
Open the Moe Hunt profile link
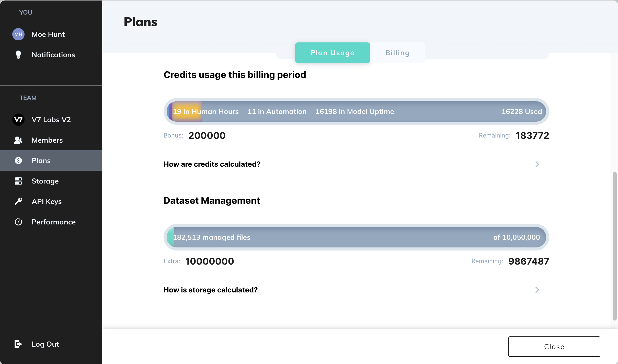click(48, 34)
